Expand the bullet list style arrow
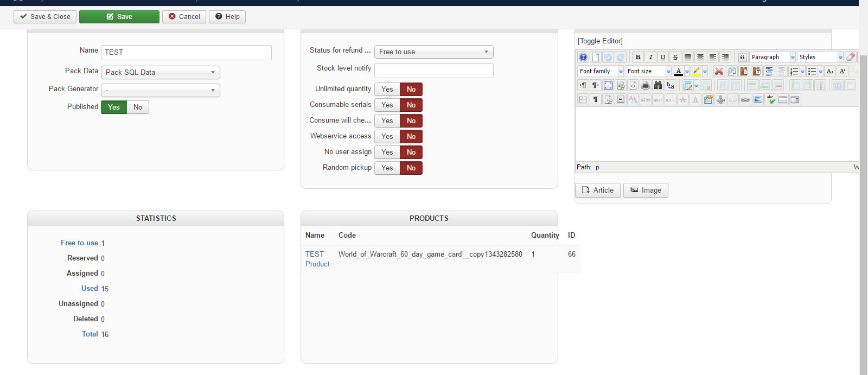The width and height of the screenshot is (868, 375). click(x=820, y=72)
